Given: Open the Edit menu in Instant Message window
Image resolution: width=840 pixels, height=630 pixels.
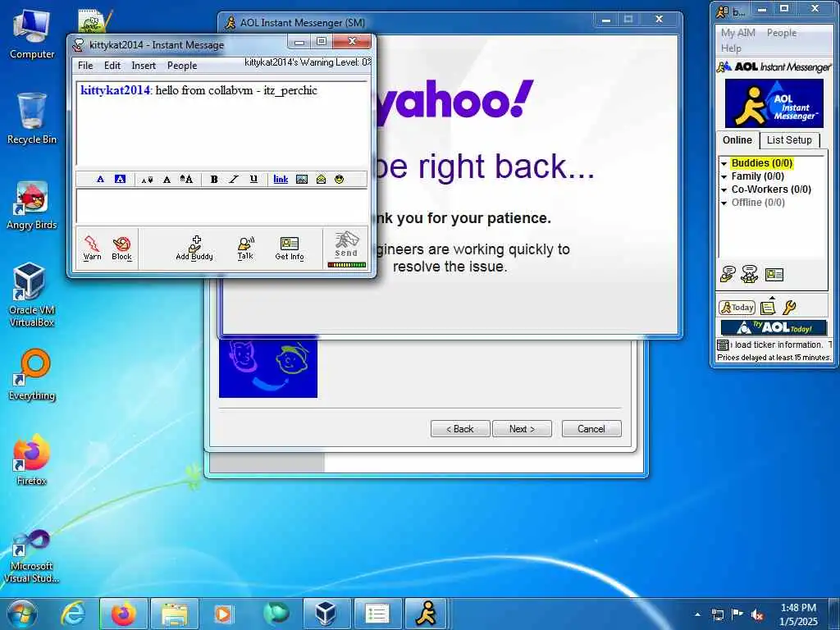Looking at the screenshot, I should (x=112, y=66).
